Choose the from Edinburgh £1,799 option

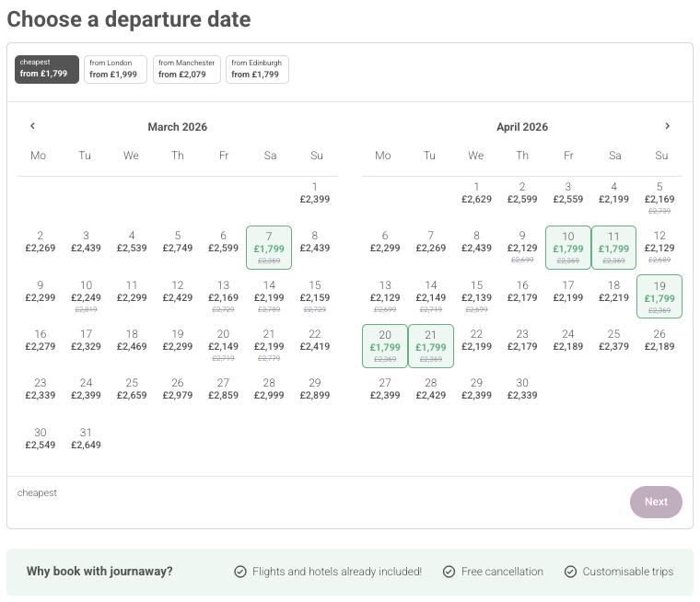tap(257, 69)
